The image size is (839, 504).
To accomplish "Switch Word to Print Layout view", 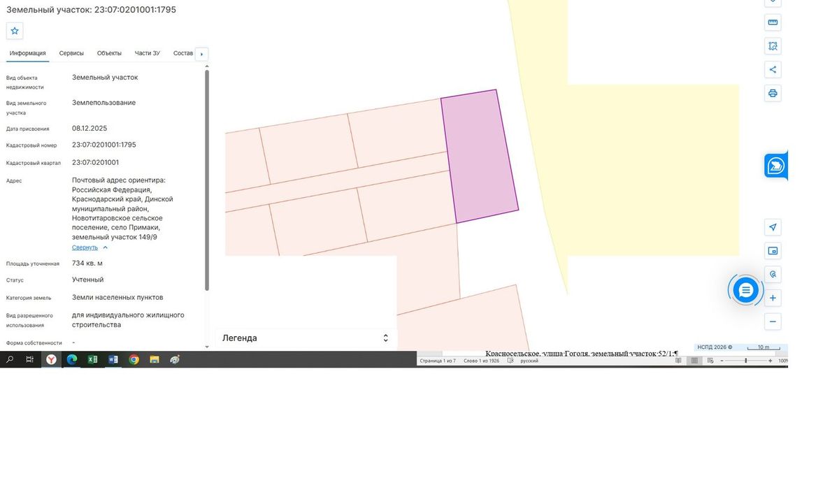I will (694, 361).
